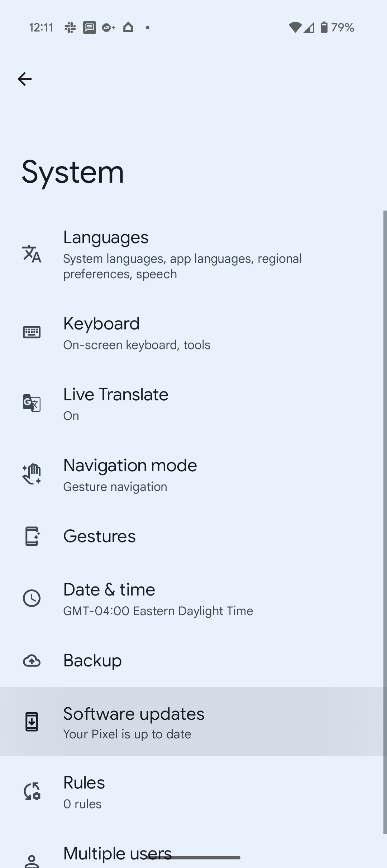Screen dimensions: 387x868
Task: Open the Languages settings
Action: tap(182, 254)
